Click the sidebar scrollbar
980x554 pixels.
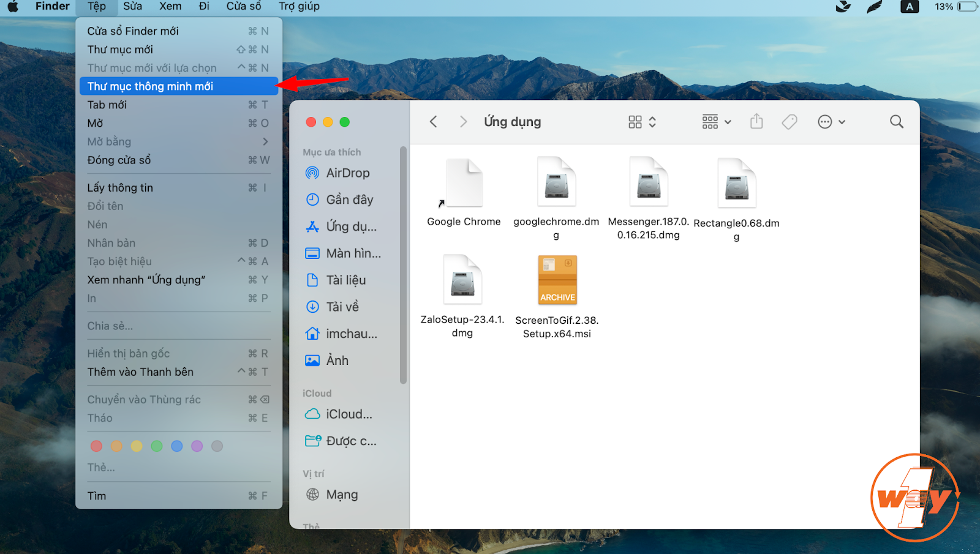click(x=403, y=265)
